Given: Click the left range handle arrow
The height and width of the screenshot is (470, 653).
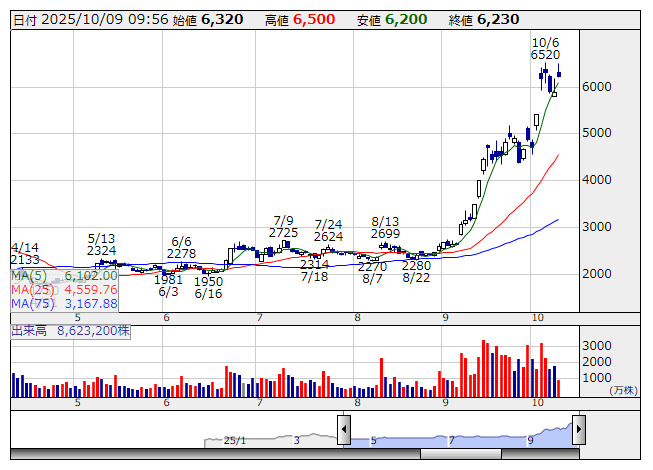Looking at the screenshot, I should coord(344,429).
